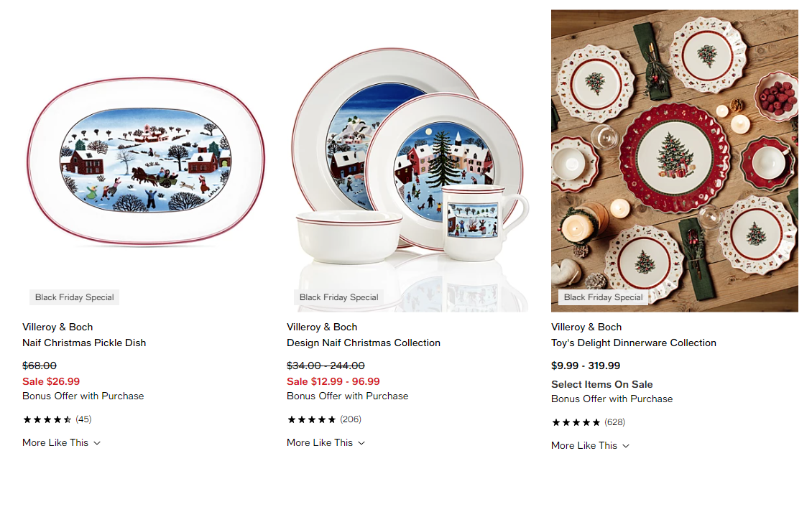Image resolution: width=812 pixels, height=507 pixels.
Task: Click Black Friday Special badge on Toy's Delight
Action: [x=604, y=297]
